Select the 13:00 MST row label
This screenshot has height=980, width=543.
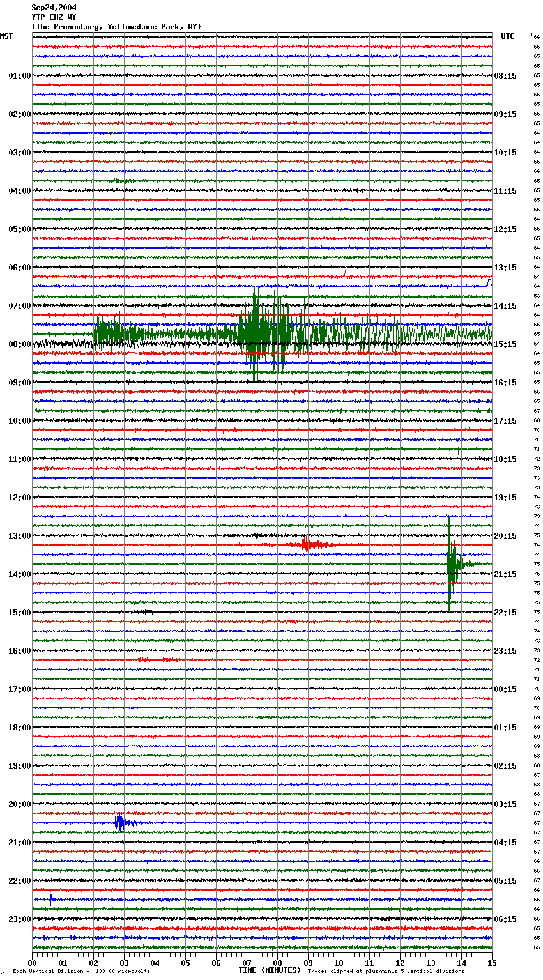pyautogui.click(x=20, y=536)
